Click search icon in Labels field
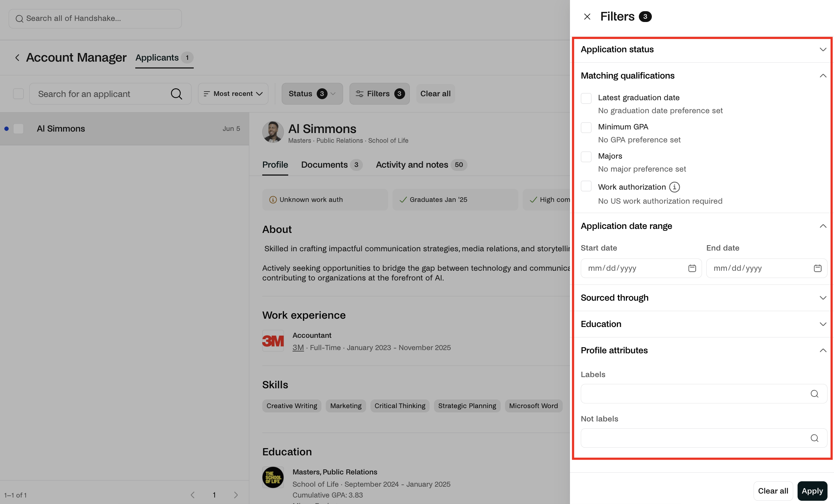 (x=815, y=394)
